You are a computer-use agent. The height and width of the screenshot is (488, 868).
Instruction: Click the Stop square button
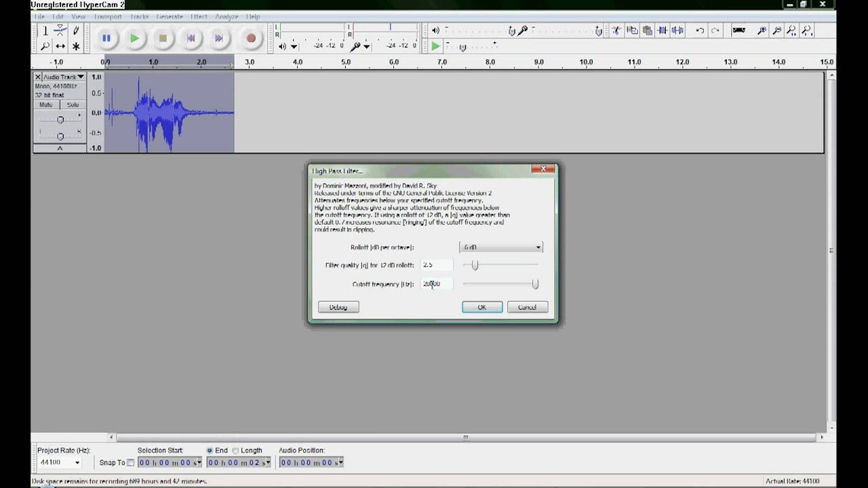point(163,39)
